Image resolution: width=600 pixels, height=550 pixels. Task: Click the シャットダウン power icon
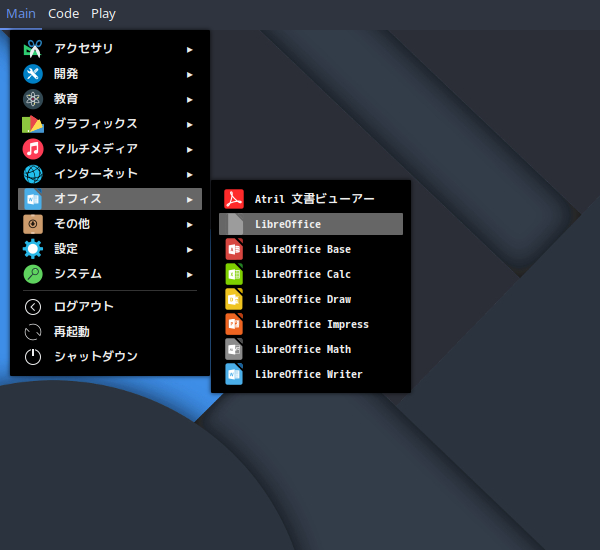[33, 357]
